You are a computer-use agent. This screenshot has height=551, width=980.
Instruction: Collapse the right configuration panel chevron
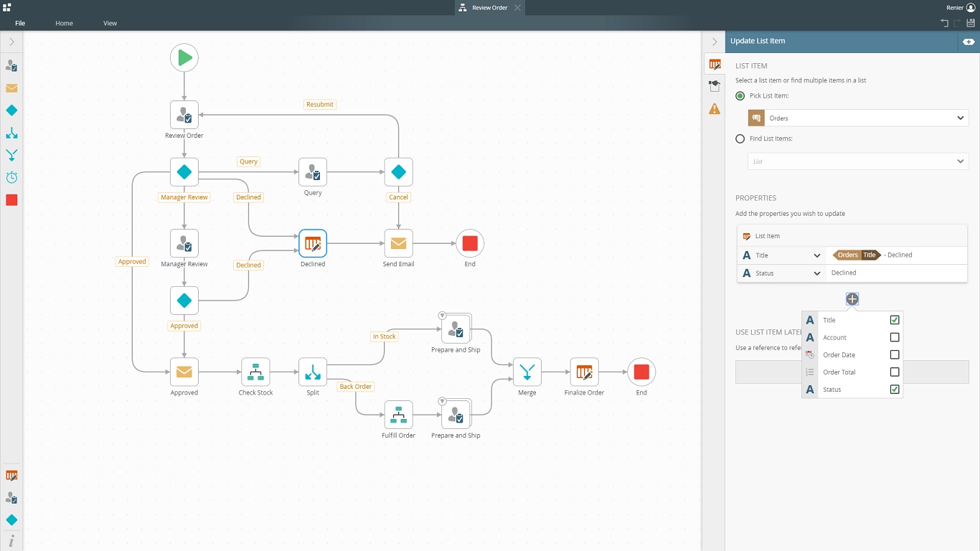714,42
